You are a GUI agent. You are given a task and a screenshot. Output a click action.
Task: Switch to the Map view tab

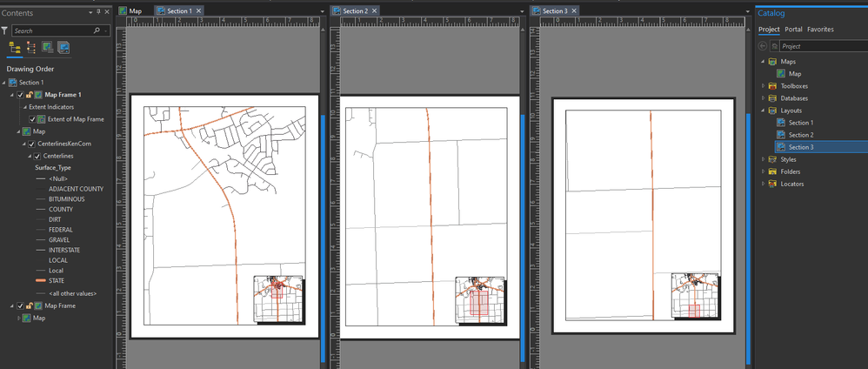point(130,10)
